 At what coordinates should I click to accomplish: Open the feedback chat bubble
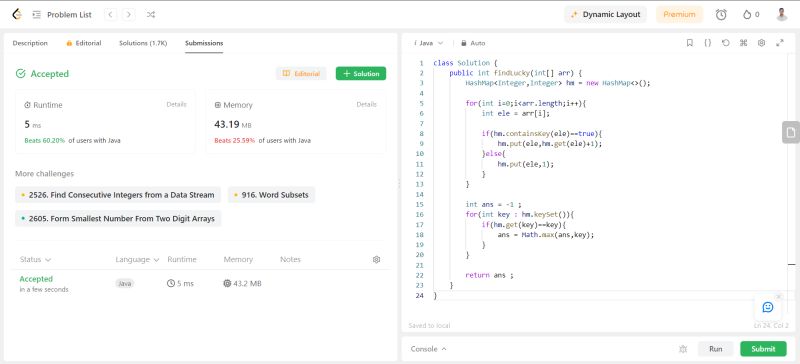coord(768,307)
